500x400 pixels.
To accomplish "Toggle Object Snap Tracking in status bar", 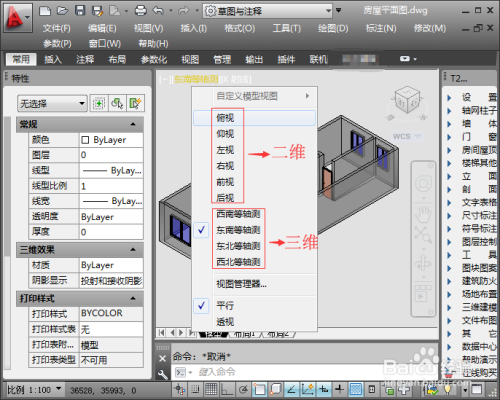I will pos(291,389).
